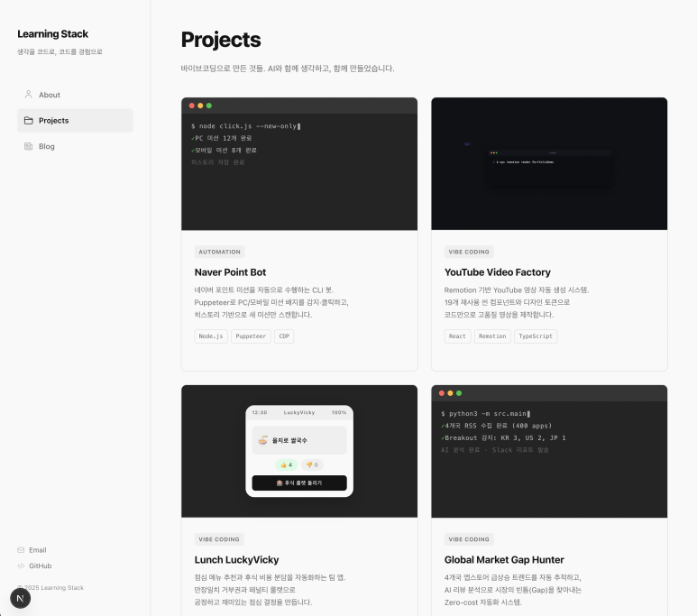
Task: Click the green dot on Naver terminal
Action: (x=209, y=106)
